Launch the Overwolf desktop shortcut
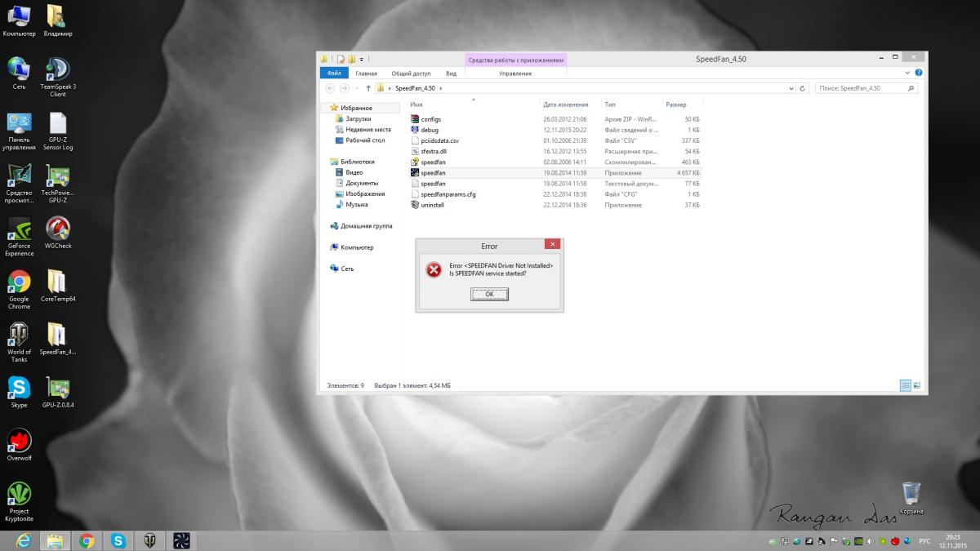The image size is (980, 551). (x=19, y=445)
